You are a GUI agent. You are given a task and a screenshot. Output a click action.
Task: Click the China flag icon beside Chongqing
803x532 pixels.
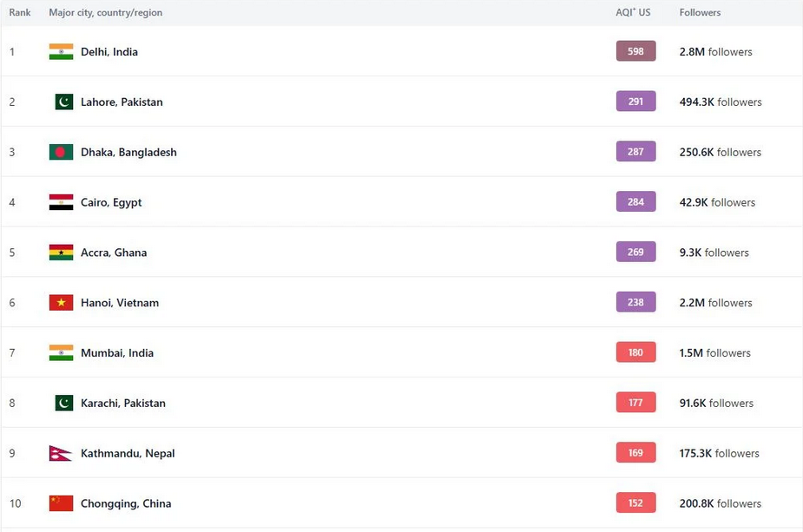point(61,503)
